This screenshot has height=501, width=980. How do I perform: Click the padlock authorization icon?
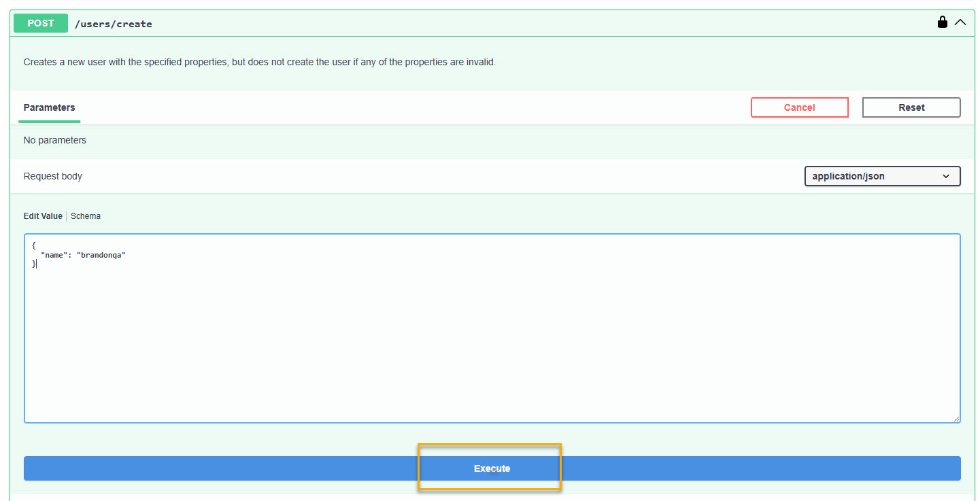(943, 22)
